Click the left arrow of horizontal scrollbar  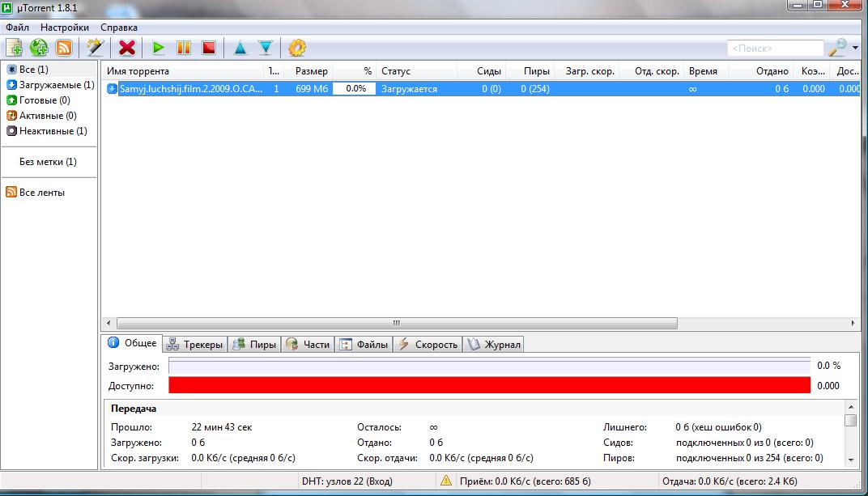tap(108, 323)
